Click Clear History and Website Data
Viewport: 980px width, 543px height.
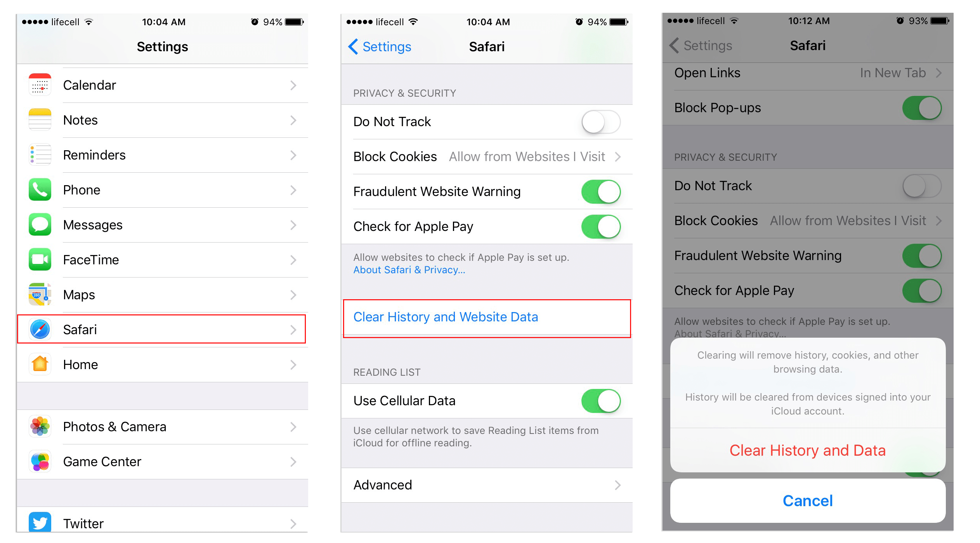447,317
